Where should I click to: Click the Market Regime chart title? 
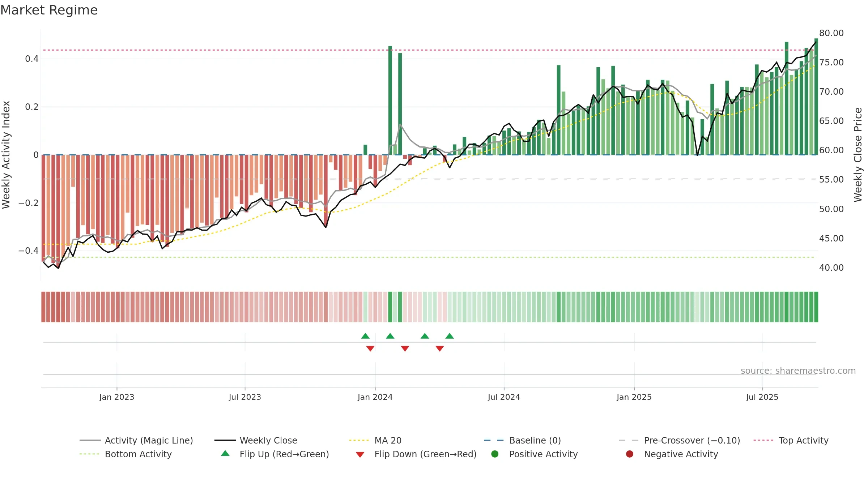coord(49,10)
